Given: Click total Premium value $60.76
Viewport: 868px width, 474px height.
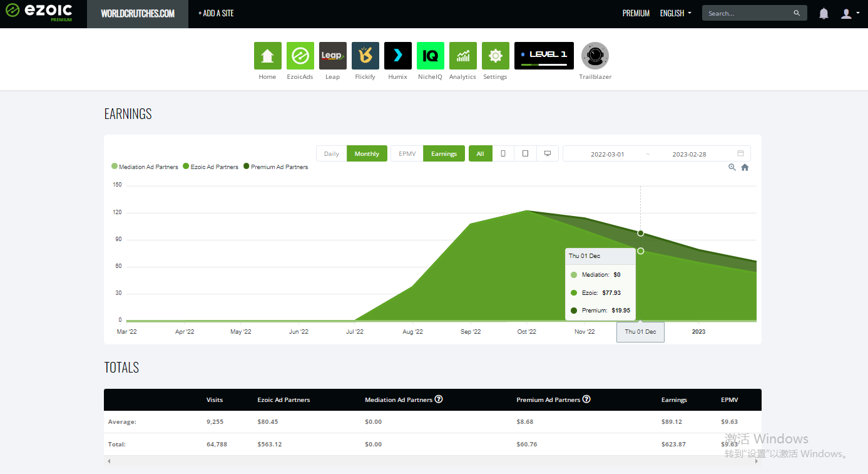Looking at the screenshot, I should pos(527,444).
